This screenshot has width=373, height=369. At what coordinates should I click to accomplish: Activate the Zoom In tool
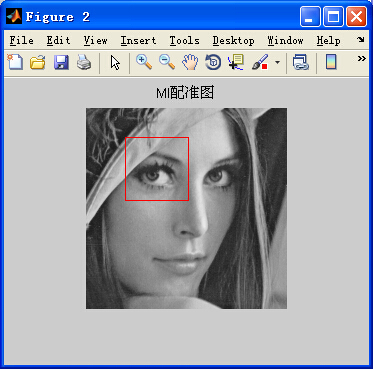144,62
